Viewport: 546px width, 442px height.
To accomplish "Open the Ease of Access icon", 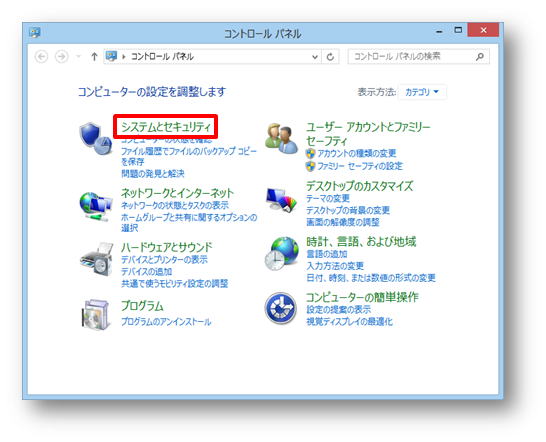I will click(x=281, y=309).
